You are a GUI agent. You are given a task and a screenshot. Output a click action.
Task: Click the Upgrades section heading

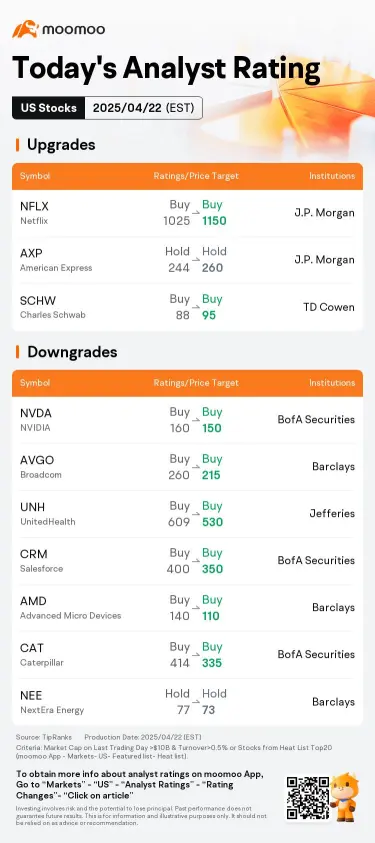point(61,145)
